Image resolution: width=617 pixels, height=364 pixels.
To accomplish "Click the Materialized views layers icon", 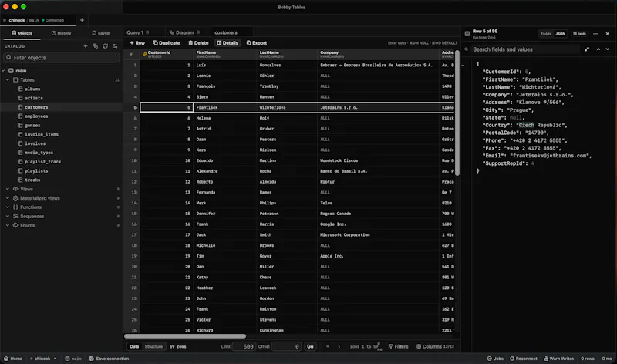I will [15, 198].
